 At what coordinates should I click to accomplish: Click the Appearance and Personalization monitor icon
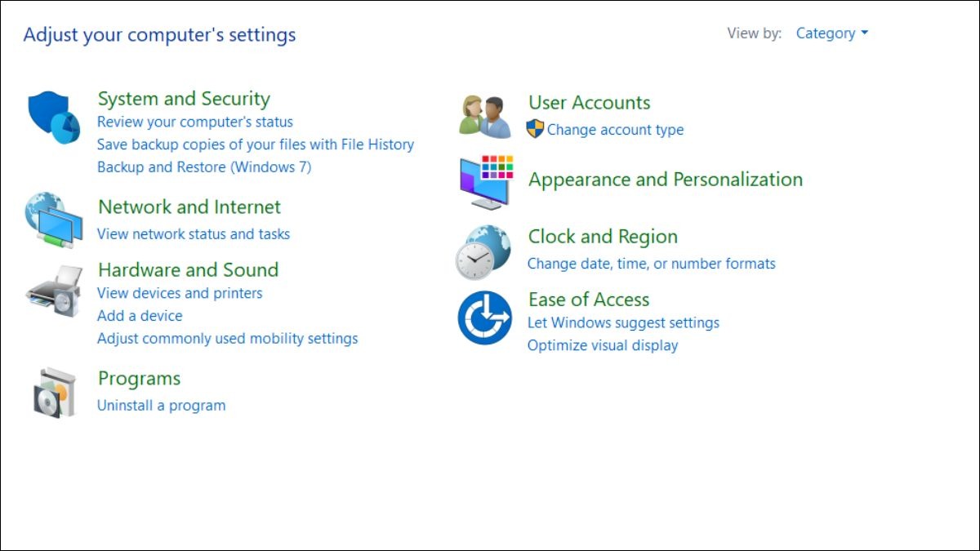click(486, 181)
